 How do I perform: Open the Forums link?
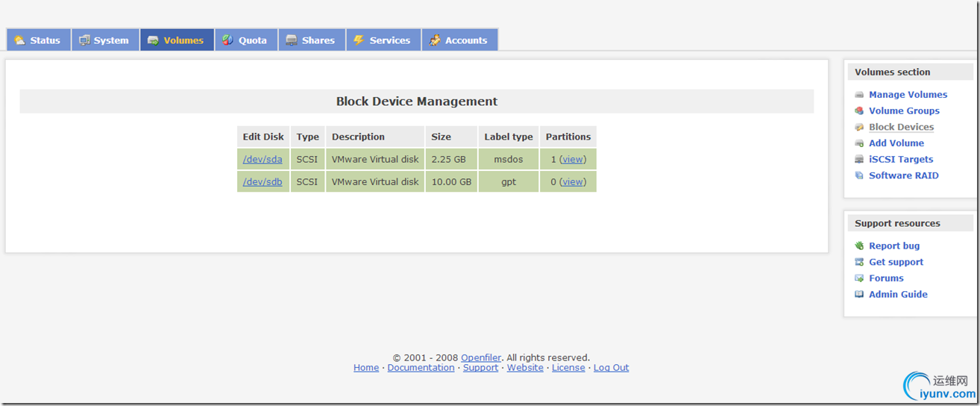(886, 278)
